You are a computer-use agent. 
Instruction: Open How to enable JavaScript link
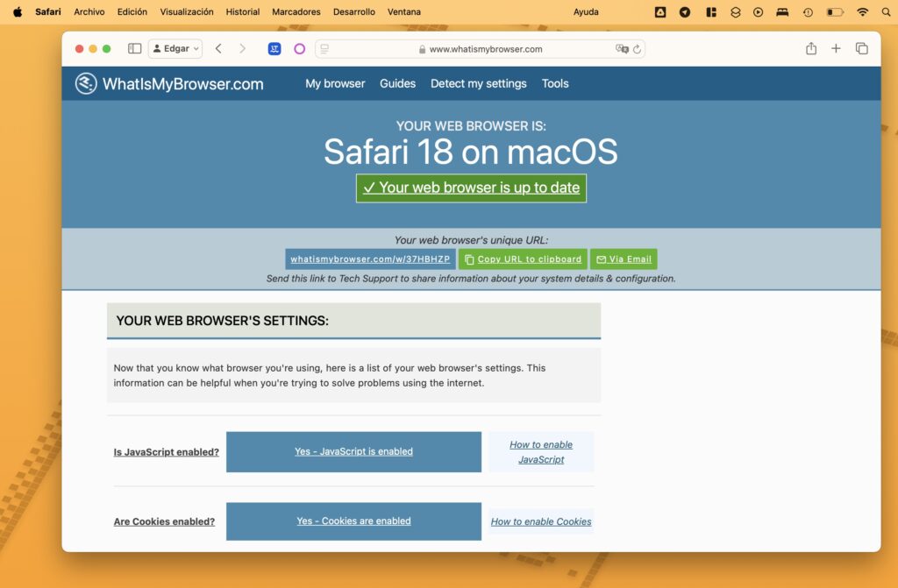(x=541, y=452)
